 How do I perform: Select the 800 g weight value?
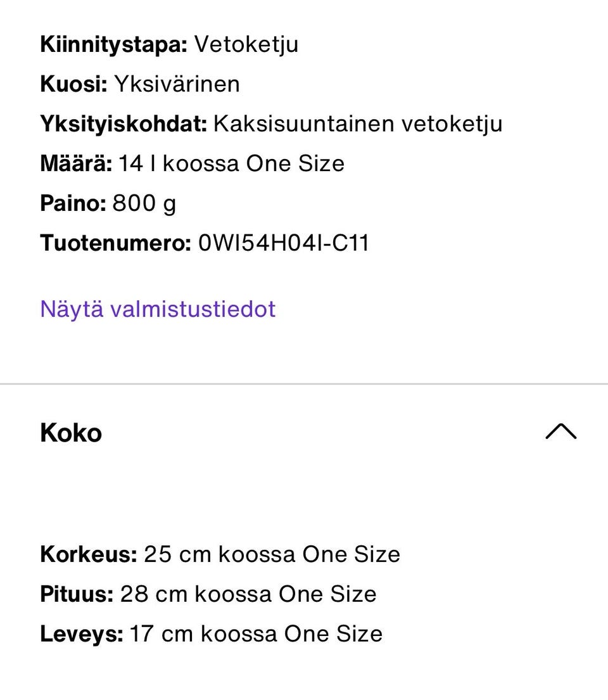[x=144, y=203]
